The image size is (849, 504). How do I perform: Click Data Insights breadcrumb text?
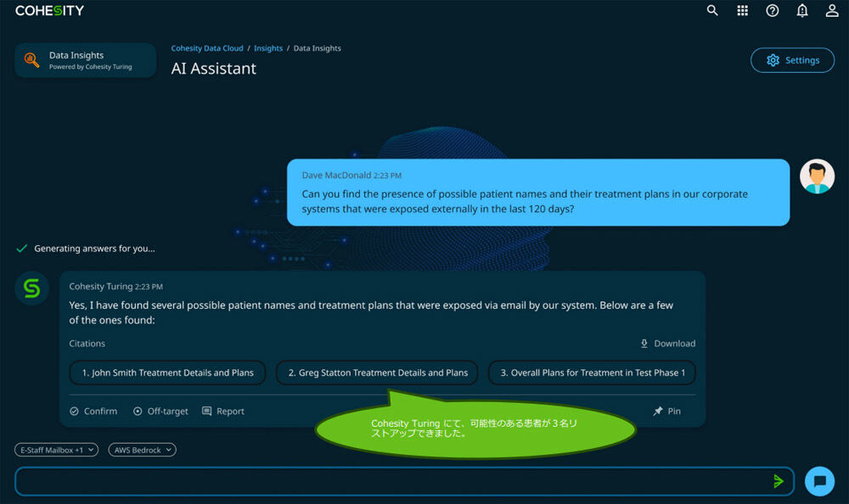click(x=318, y=48)
